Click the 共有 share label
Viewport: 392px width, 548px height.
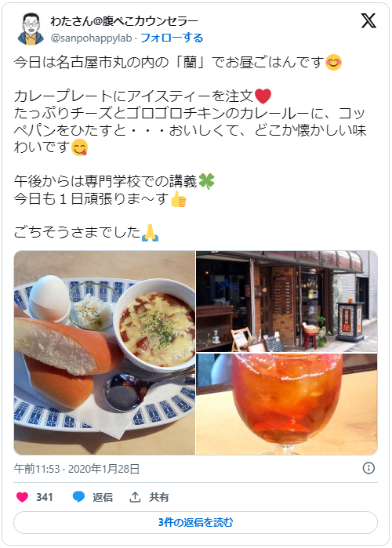pyautogui.click(x=159, y=497)
